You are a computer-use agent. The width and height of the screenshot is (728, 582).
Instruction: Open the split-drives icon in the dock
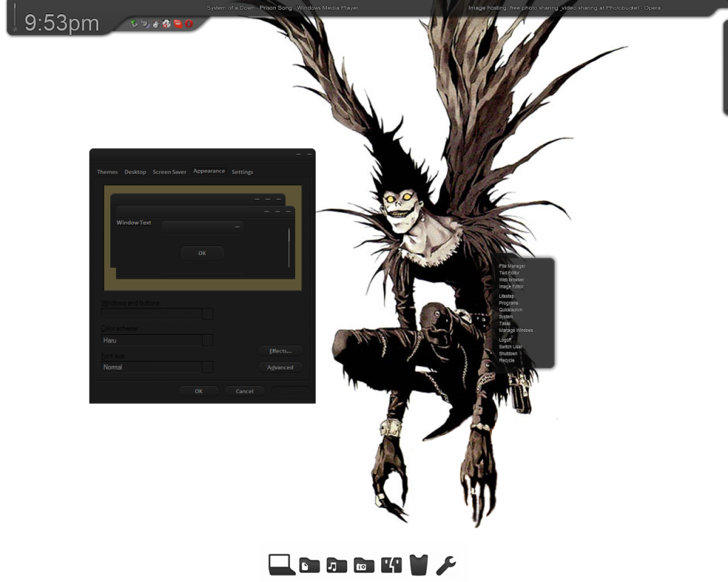391,564
